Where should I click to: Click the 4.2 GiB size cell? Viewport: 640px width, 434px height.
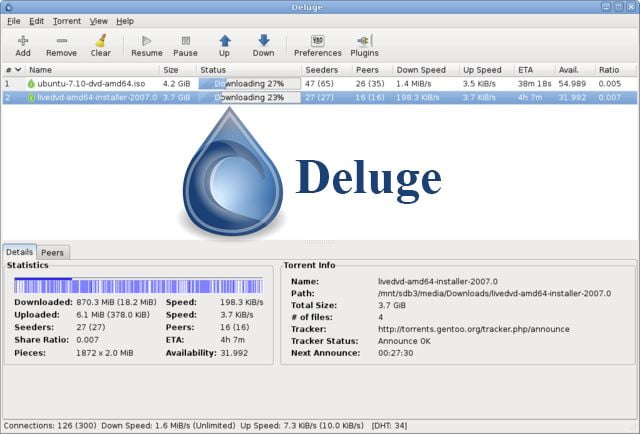tap(177, 84)
